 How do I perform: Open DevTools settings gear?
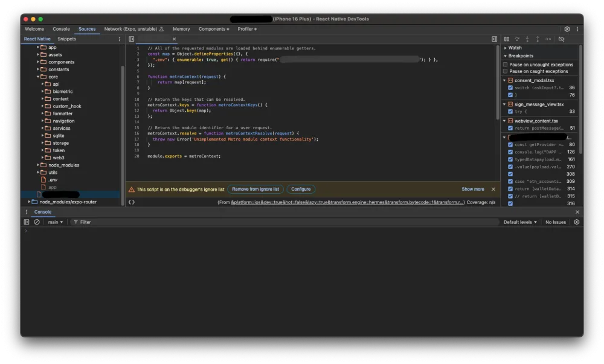567,29
